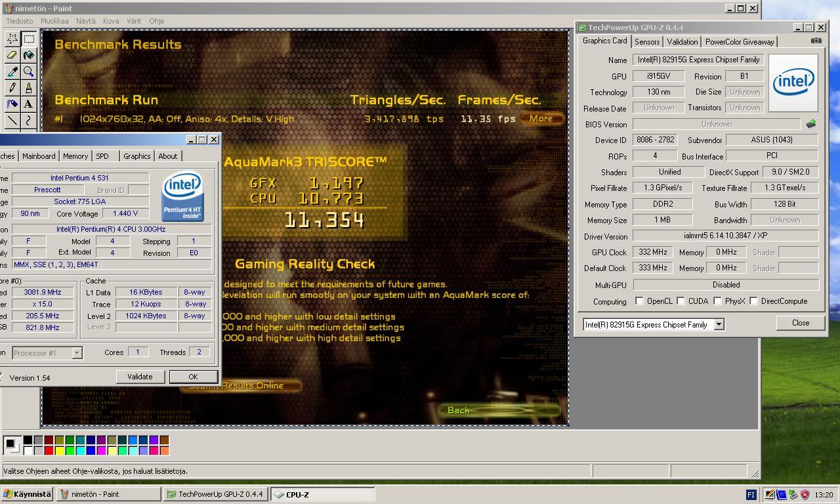Viewport: 840px width, 504px height.
Task: Pick the Curve tool in Paint
Action: tap(28, 120)
